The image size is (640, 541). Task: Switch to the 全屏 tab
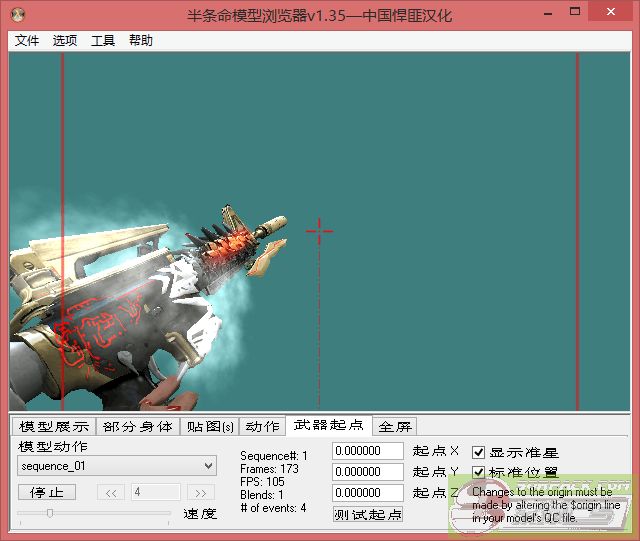395,427
